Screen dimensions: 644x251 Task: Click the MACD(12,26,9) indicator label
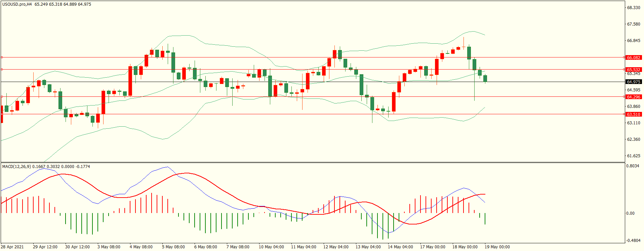tap(16, 166)
